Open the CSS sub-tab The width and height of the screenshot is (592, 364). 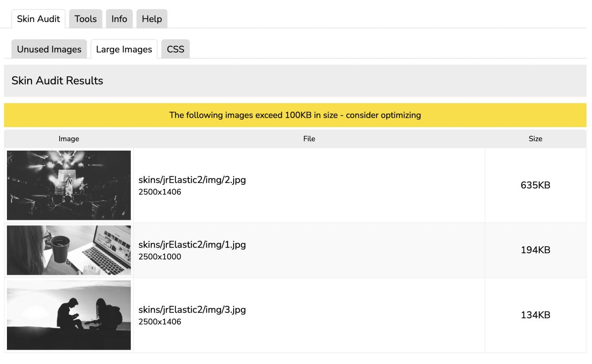pos(175,49)
